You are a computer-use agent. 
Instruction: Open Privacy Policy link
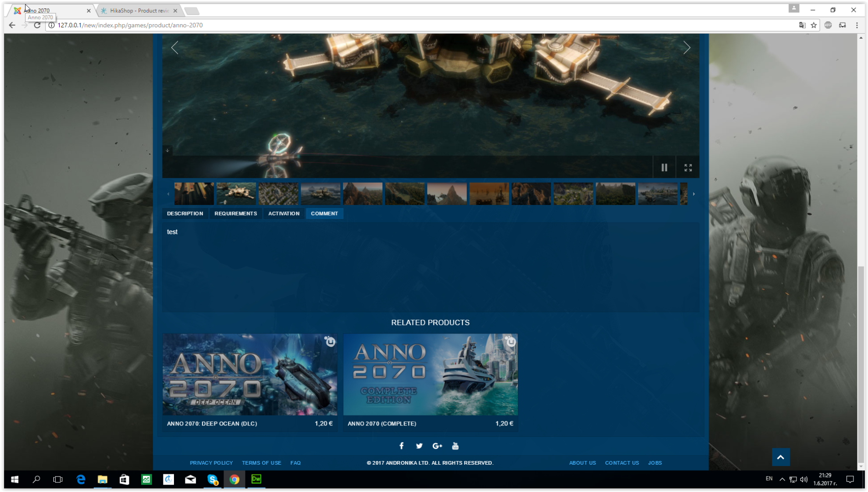tap(211, 463)
